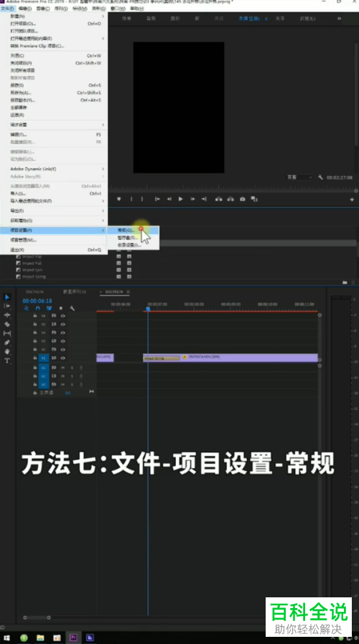This screenshot has width=359, height=644.
Task: Open playback resolution 完整 dropdown
Action: click(x=300, y=177)
